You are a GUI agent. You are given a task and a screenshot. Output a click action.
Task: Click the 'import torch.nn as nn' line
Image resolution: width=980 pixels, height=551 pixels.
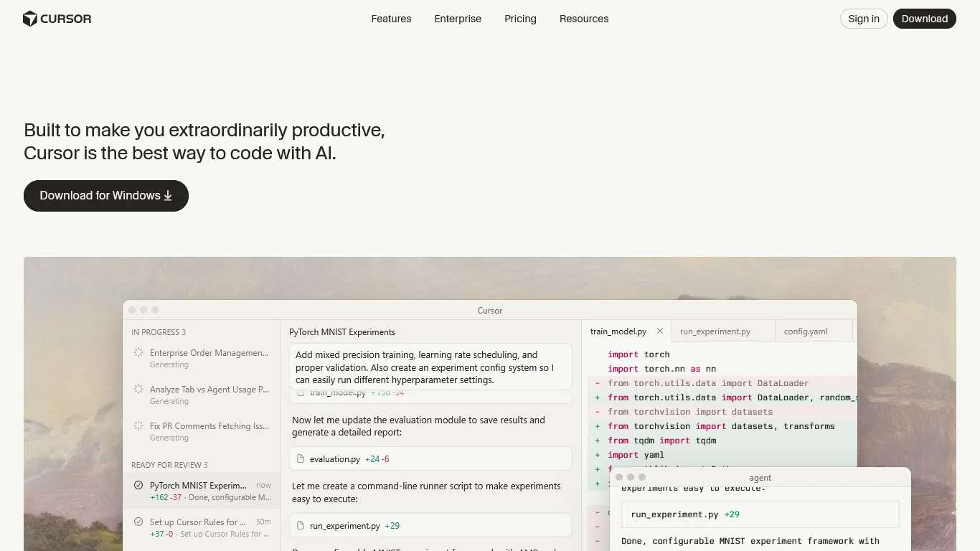(x=661, y=369)
